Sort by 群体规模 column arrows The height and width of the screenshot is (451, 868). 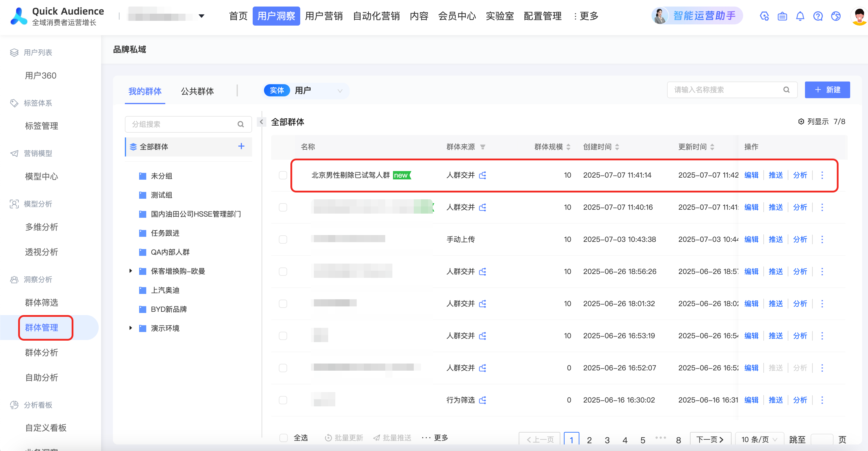pos(568,147)
